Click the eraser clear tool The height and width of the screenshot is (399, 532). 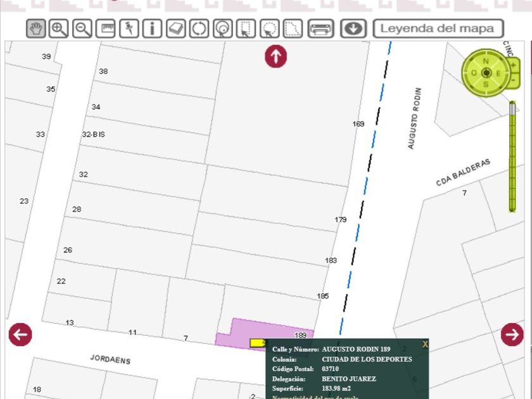(175, 28)
